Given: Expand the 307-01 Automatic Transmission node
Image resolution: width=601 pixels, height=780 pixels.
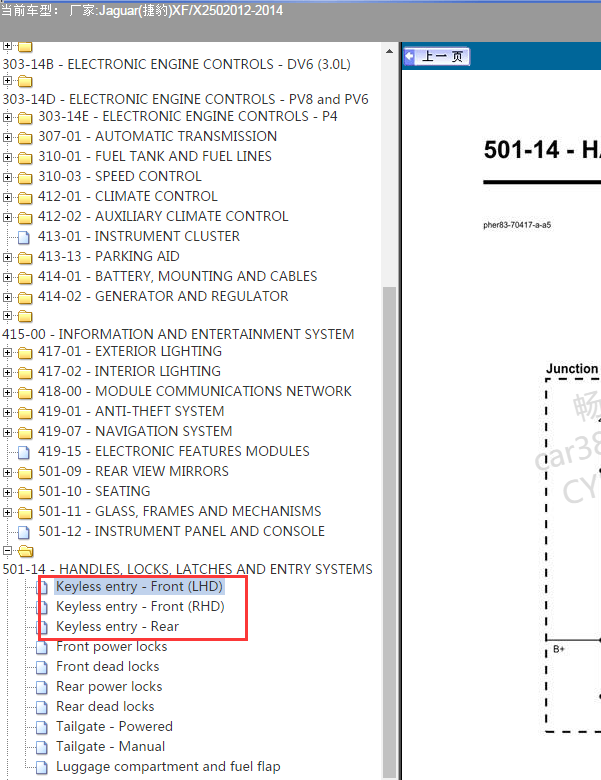Looking at the screenshot, I should pyautogui.click(x=7, y=137).
